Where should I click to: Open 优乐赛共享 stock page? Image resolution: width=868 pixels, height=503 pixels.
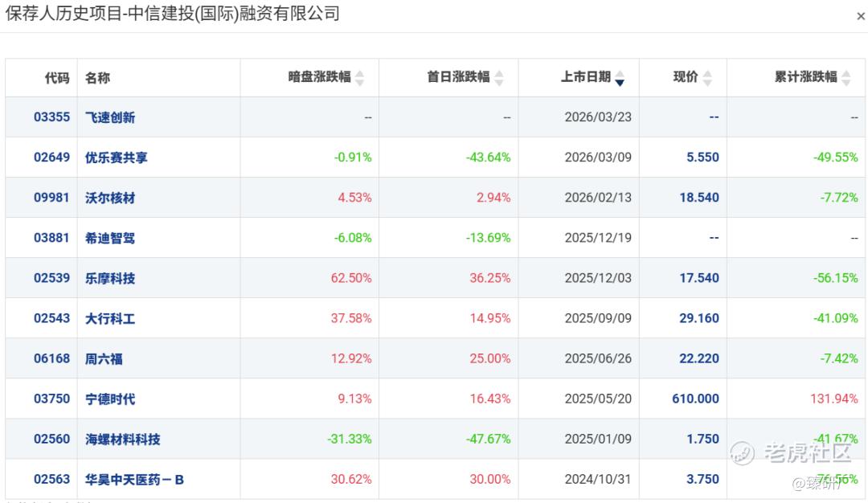[x=117, y=157]
